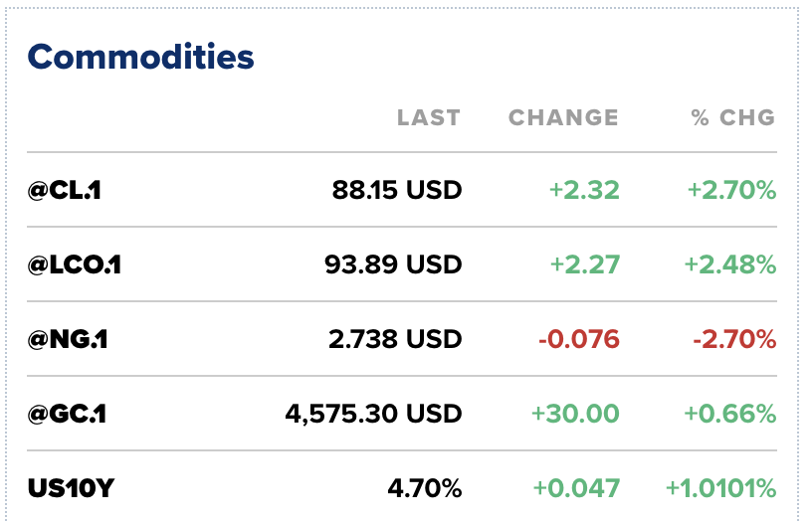Image resolution: width=812 pixels, height=523 pixels.
Task: Select the CHANGE column header
Action: coord(563,117)
